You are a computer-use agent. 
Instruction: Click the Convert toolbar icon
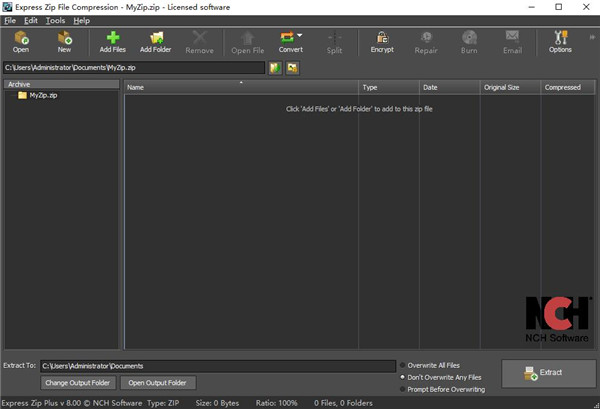click(291, 41)
